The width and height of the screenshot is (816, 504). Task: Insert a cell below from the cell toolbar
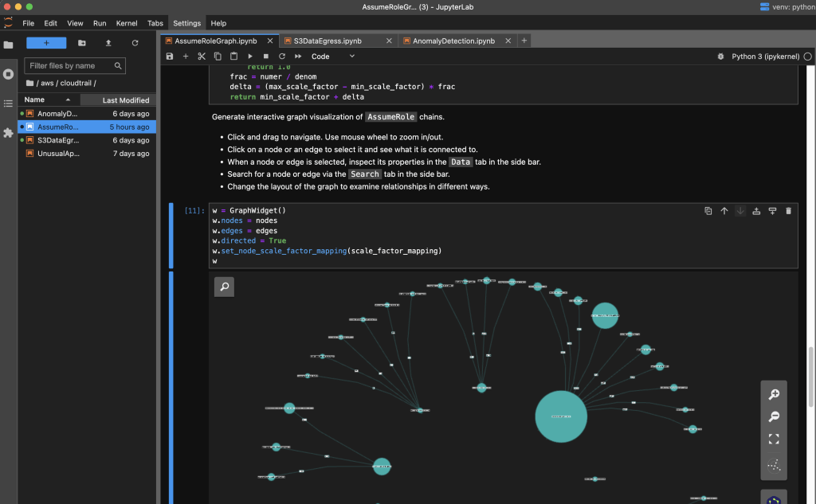click(x=772, y=211)
